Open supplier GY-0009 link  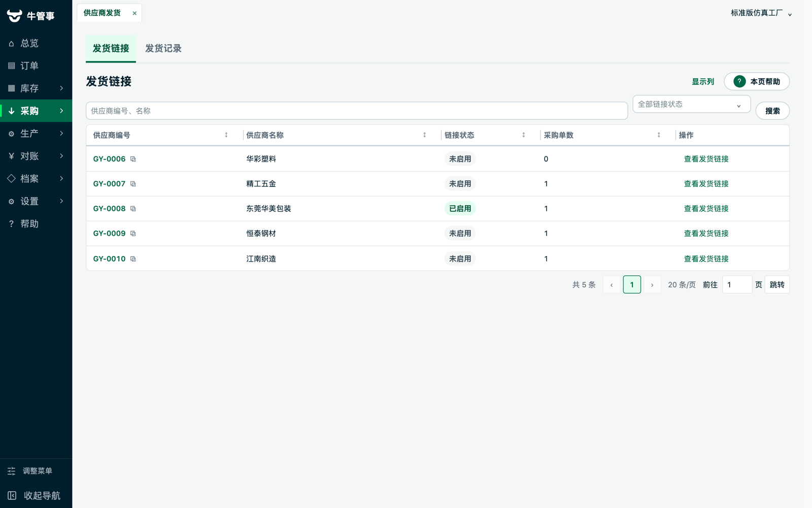pos(109,234)
